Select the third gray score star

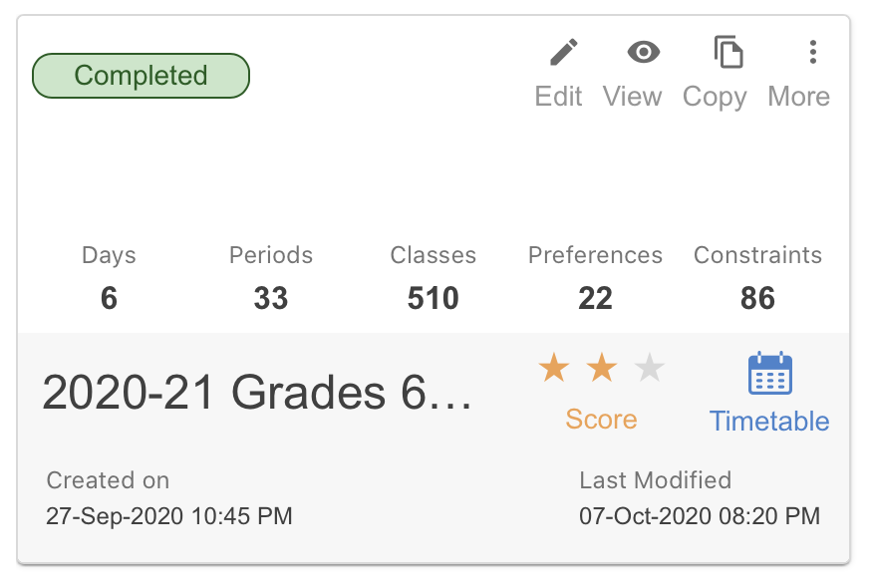[x=650, y=368]
